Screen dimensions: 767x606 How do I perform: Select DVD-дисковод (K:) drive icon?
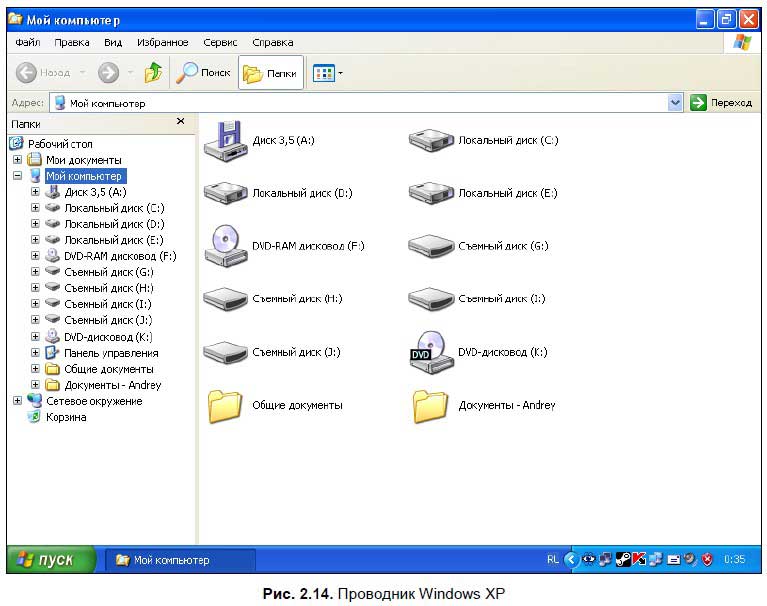pos(431,352)
